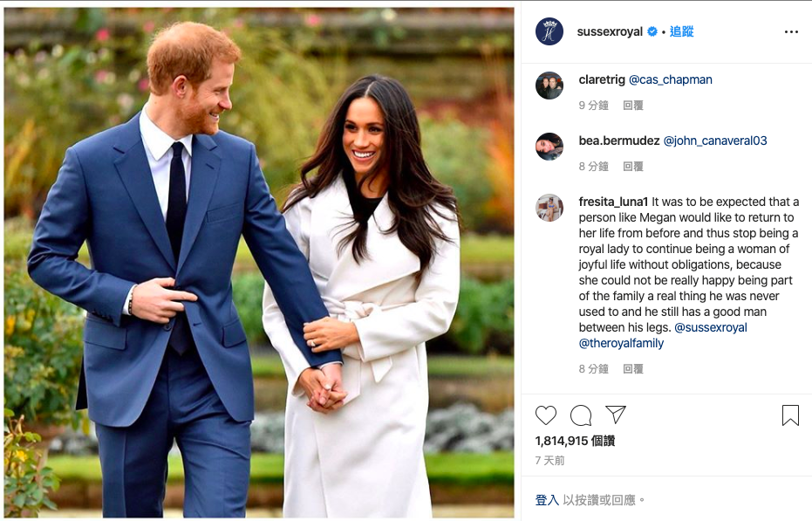Follow sussexroyal with the 追蹤 button
Viewport: 812px width, 521px height.
click(x=681, y=31)
